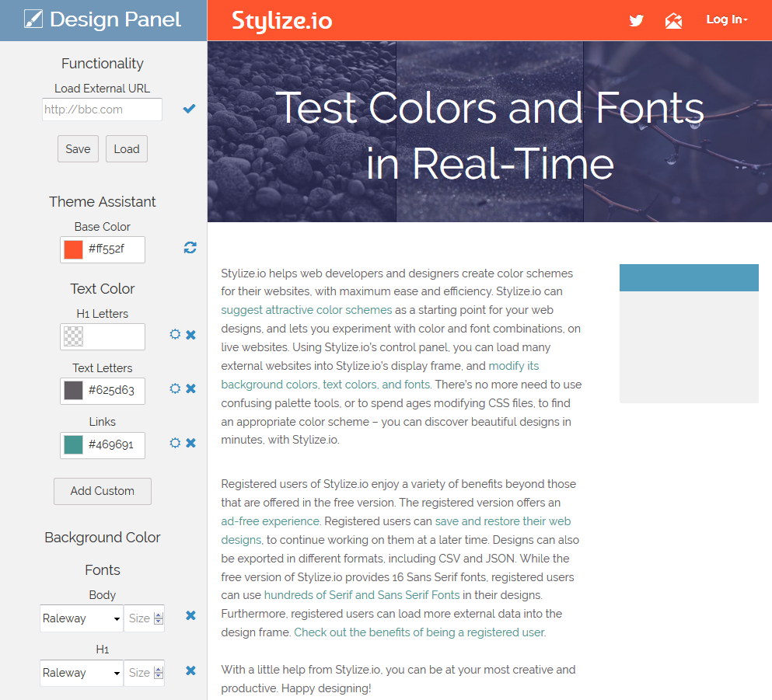Click the Theme Assistant section heading
Screen dimensions: 772x700
pos(103,202)
